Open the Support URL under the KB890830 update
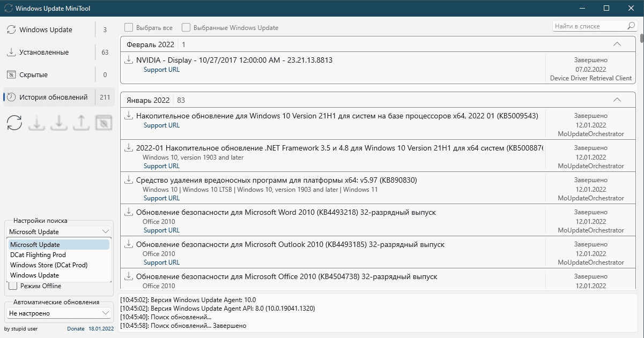644x338 pixels. (x=161, y=198)
